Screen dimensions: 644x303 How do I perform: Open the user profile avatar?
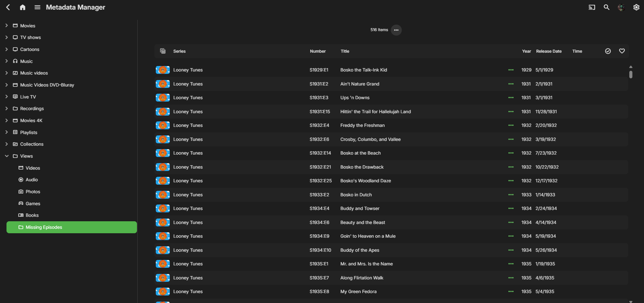tap(621, 7)
